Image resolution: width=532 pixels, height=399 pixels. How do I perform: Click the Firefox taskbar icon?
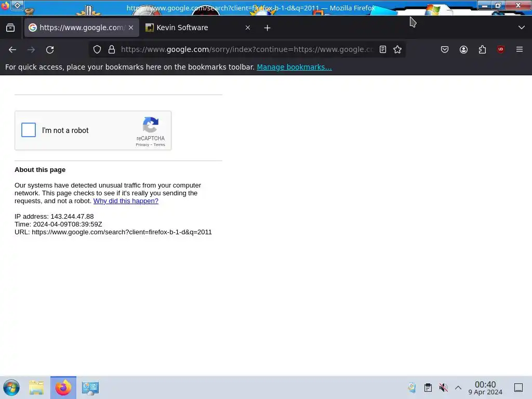[x=63, y=388]
